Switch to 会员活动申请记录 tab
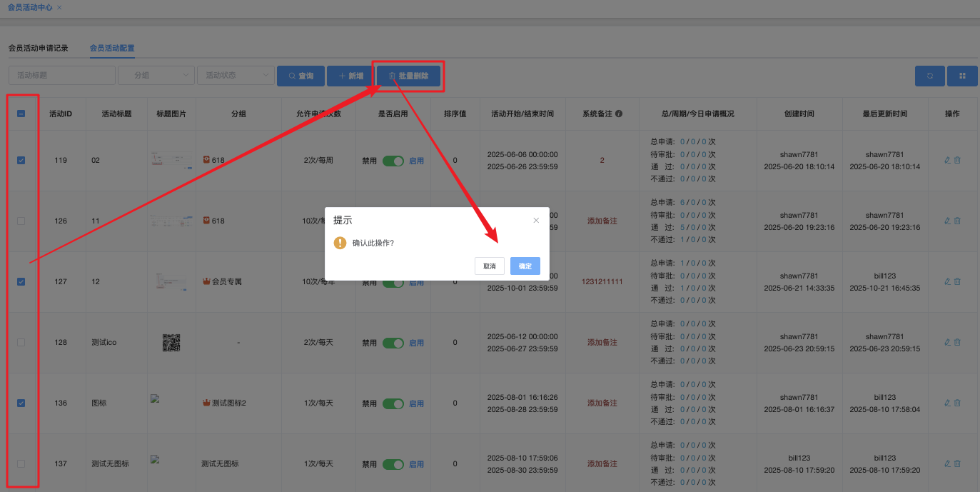Screen dimensions: 980x492 pos(38,49)
